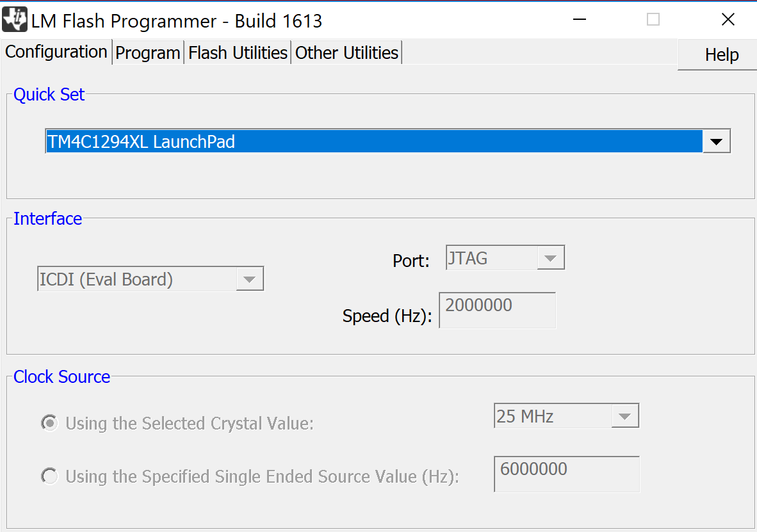Viewport: 757px width, 532px height.
Task: Click the window title bar text
Action: [x=177, y=21]
